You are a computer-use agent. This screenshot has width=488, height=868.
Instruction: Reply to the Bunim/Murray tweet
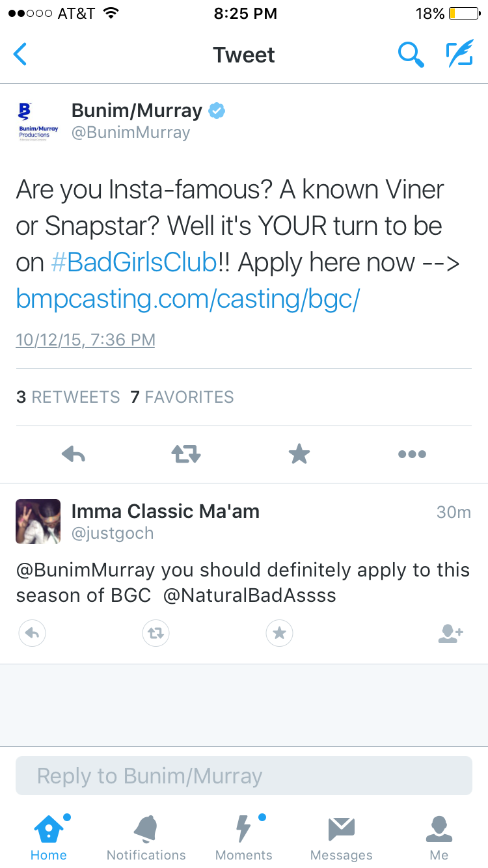coord(74,454)
